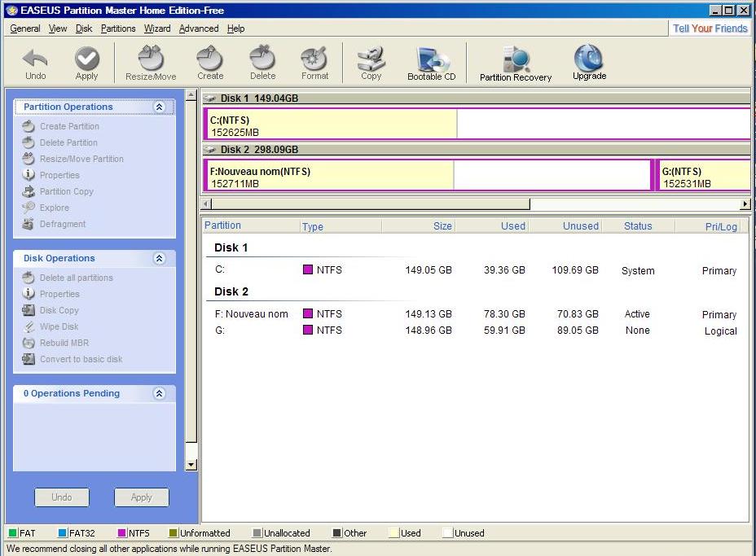This screenshot has width=756, height=556.
Task: Open the Advanced menu
Action: pyautogui.click(x=199, y=28)
